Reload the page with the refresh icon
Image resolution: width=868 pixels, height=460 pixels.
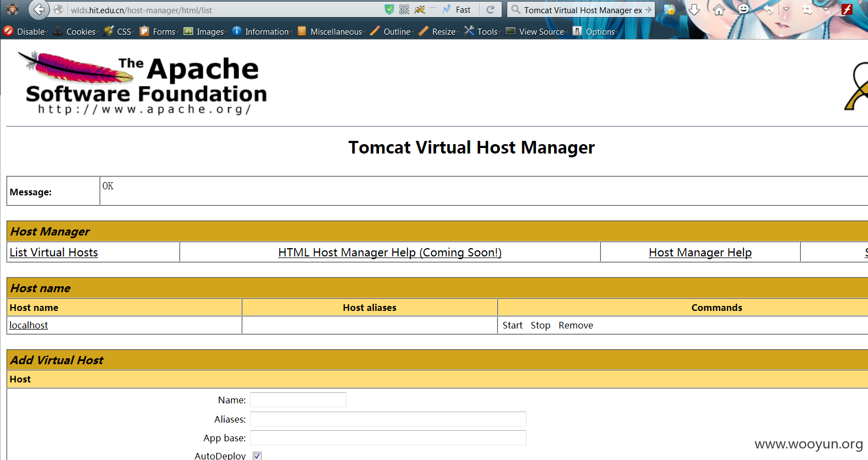coord(490,9)
